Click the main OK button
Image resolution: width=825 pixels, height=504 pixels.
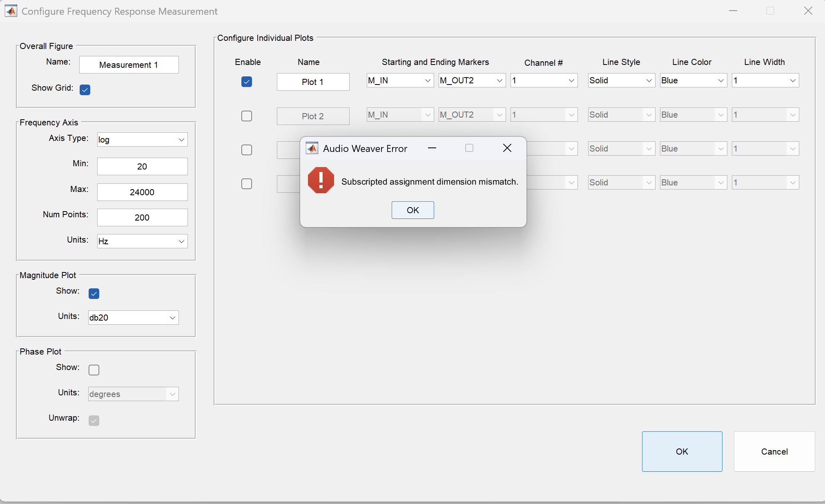point(682,451)
